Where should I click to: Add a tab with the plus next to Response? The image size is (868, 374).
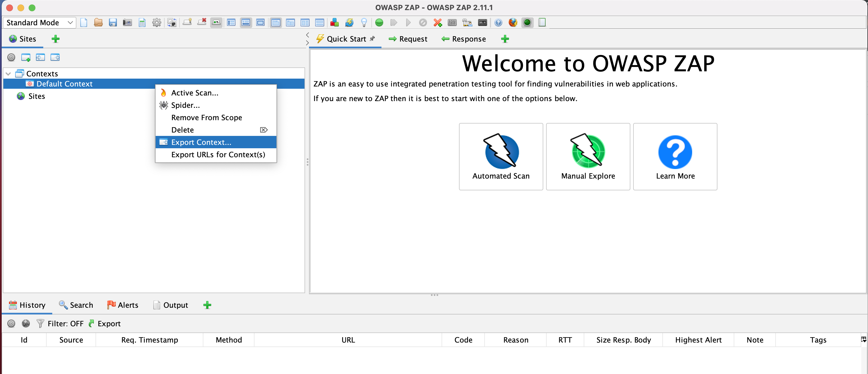coord(505,39)
